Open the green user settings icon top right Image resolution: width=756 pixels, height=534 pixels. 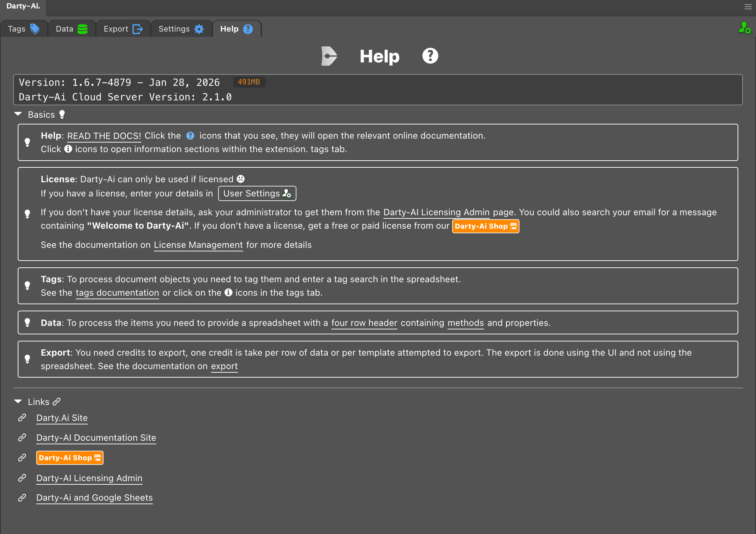point(745,29)
